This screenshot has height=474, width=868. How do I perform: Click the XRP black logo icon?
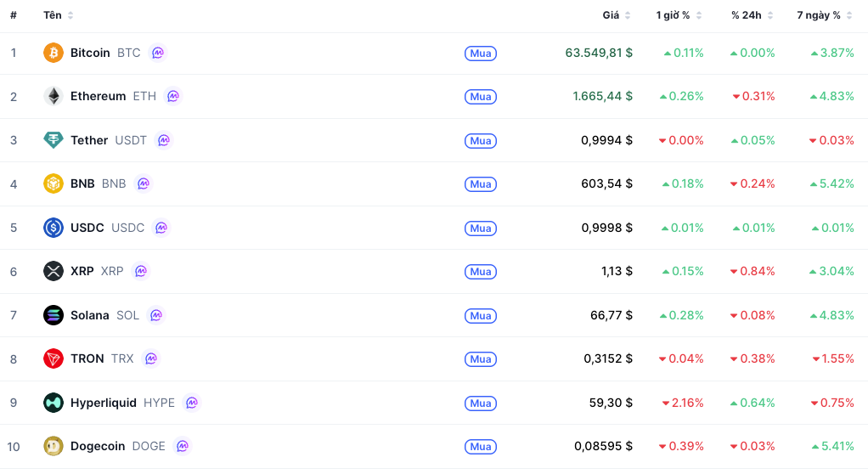(54, 271)
